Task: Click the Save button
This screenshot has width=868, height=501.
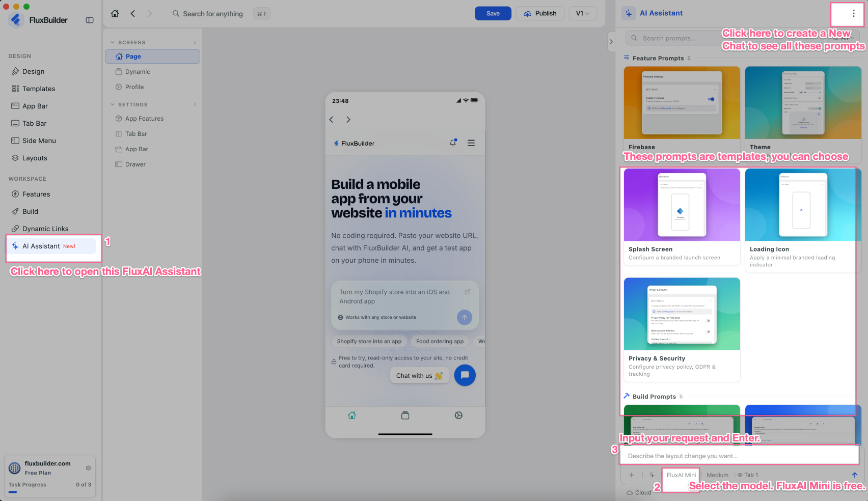Action: (493, 14)
